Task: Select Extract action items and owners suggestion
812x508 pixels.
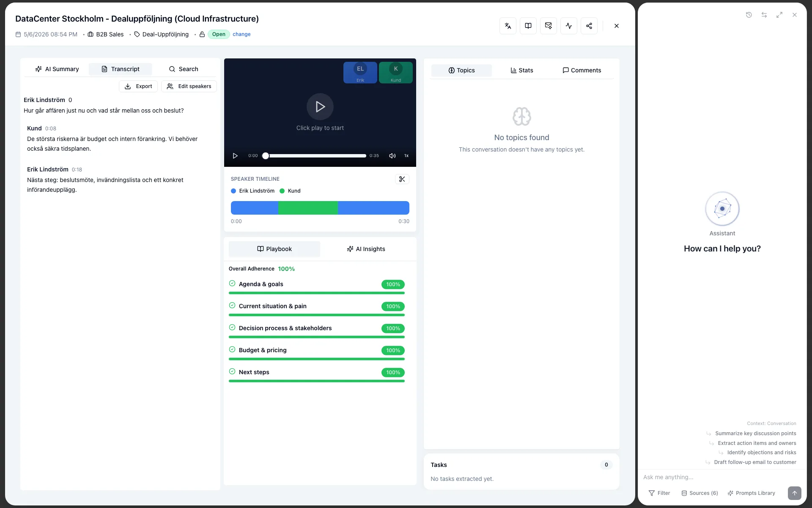Action: tap(757, 443)
